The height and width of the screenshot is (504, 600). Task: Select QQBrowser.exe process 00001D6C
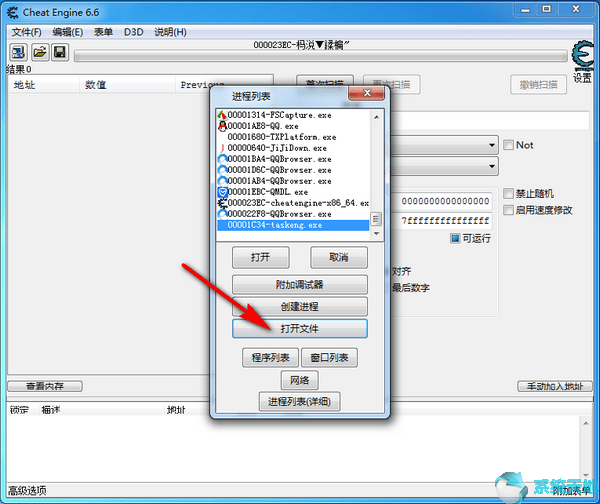tap(293, 170)
